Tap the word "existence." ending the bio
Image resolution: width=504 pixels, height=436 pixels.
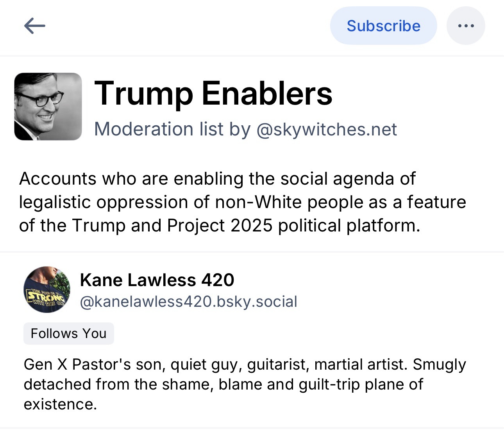(x=60, y=404)
